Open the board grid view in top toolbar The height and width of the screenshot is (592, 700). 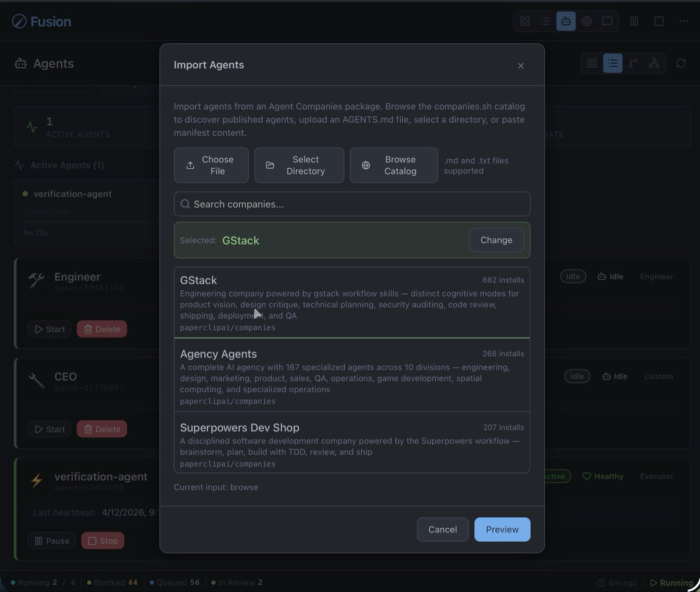(x=524, y=22)
